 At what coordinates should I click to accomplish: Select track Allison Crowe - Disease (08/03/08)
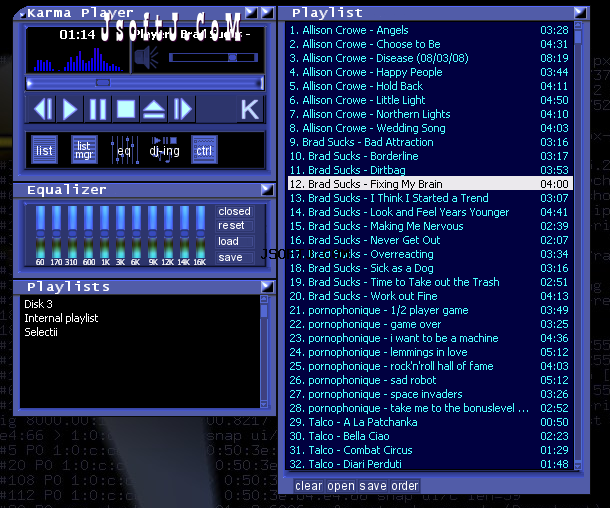(430, 58)
